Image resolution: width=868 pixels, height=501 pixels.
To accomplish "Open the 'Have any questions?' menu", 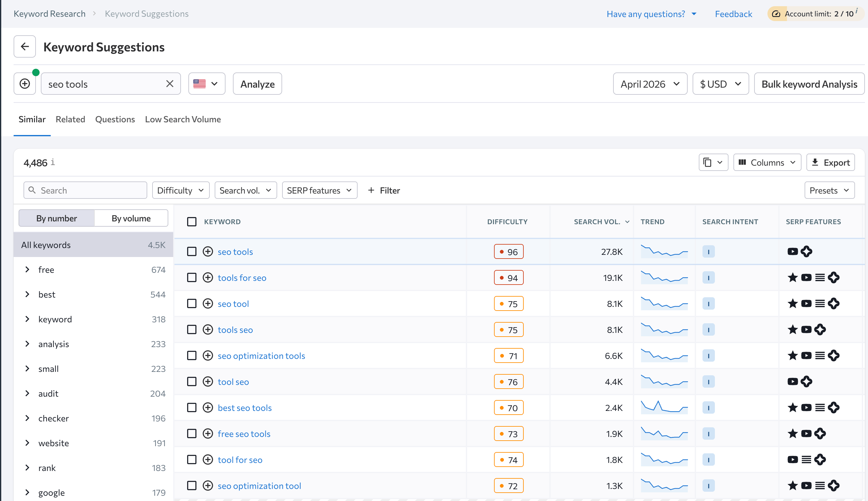I will point(651,14).
